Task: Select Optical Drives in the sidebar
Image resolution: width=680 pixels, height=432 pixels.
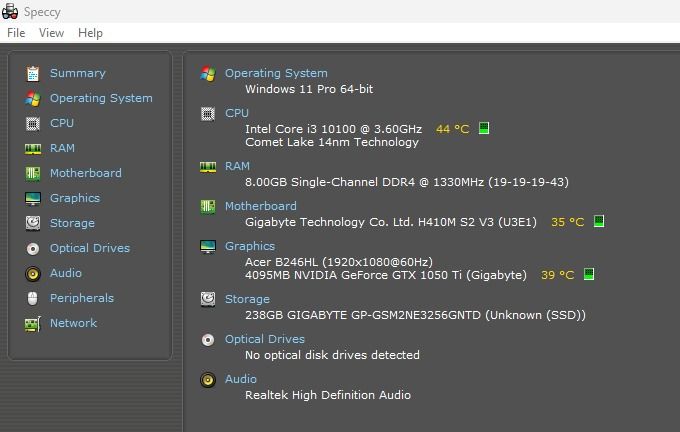Action: click(x=90, y=248)
